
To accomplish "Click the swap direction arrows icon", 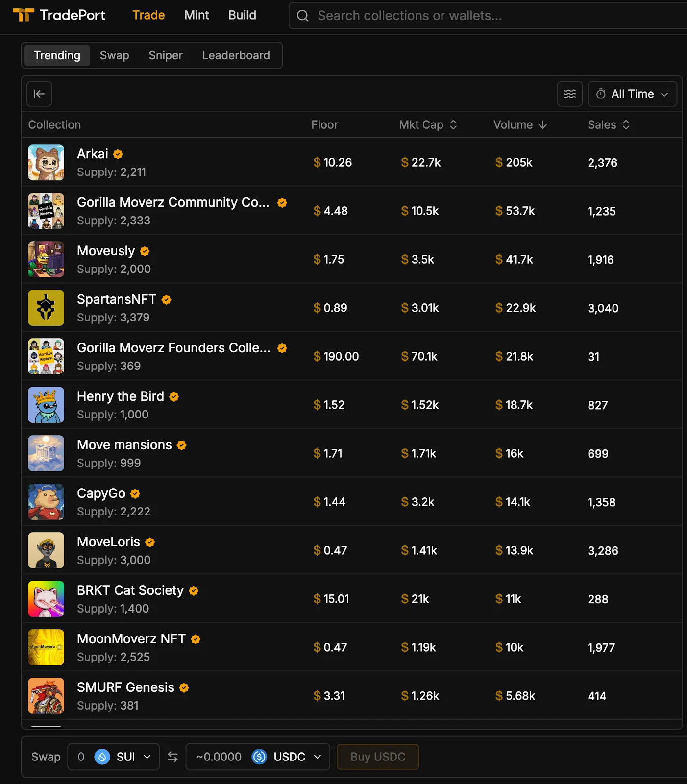I will [x=172, y=757].
